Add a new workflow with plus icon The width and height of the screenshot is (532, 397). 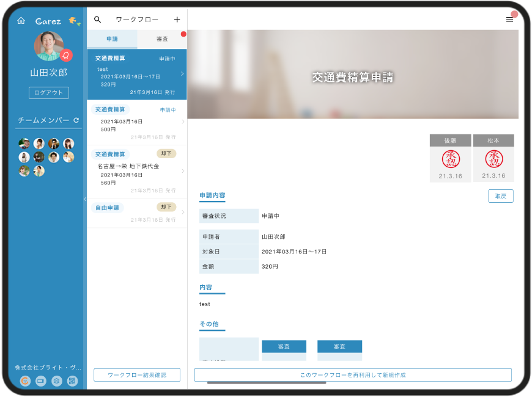pos(177,20)
